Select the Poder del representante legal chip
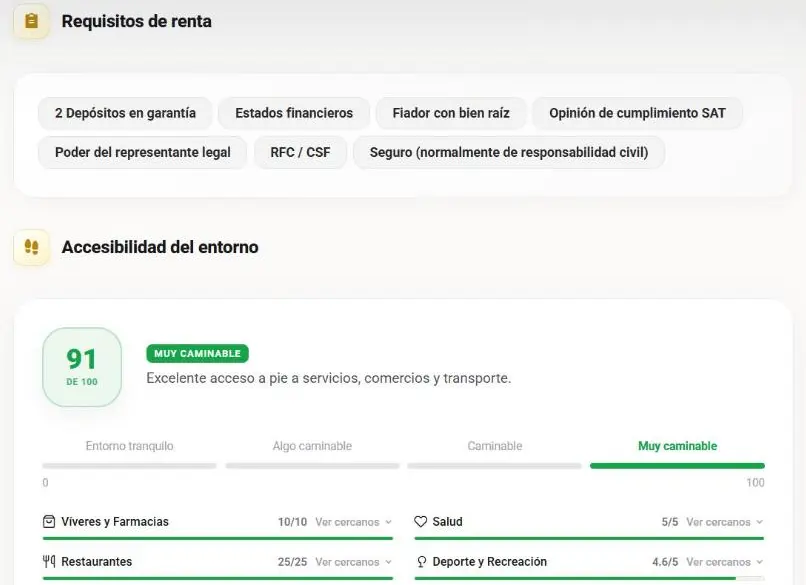The image size is (806, 585). tap(142, 153)
